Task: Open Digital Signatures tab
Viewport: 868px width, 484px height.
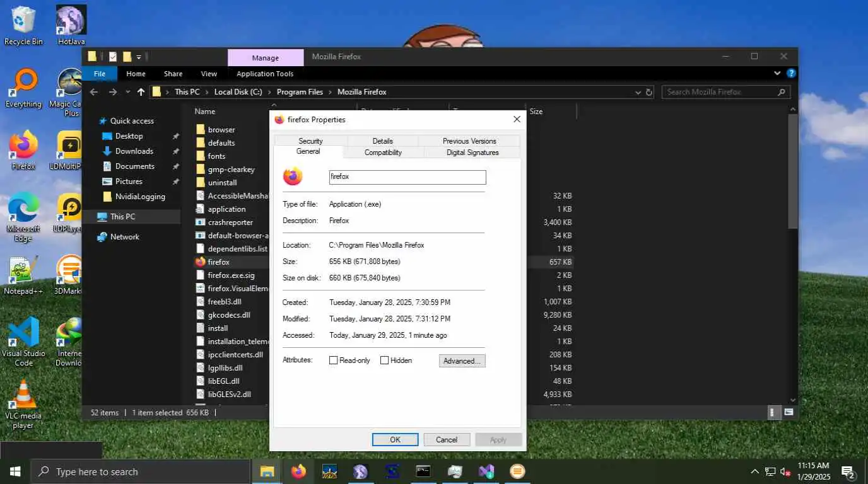Action: click(472, 153)
